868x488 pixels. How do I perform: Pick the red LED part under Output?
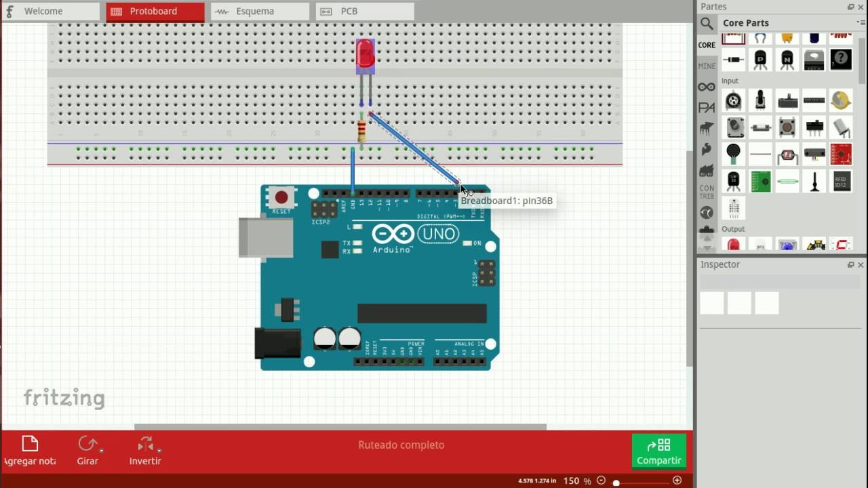733,245
